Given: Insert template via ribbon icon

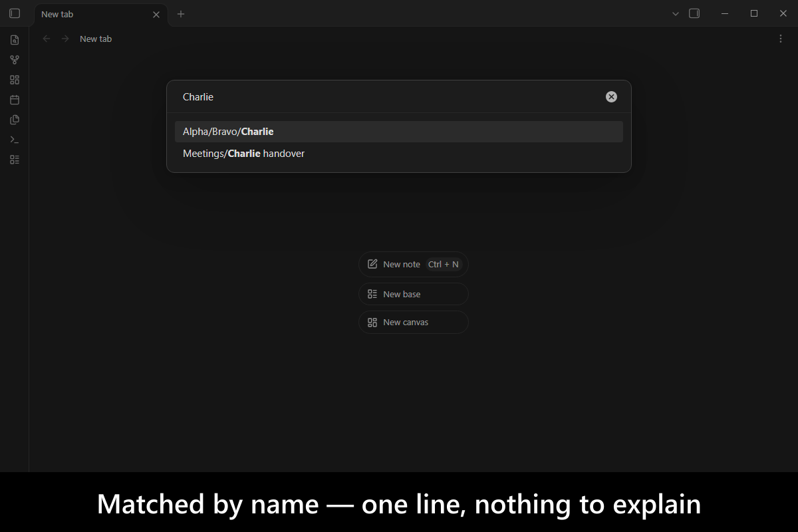Looking at the screenshot, I should coord(15,120).
